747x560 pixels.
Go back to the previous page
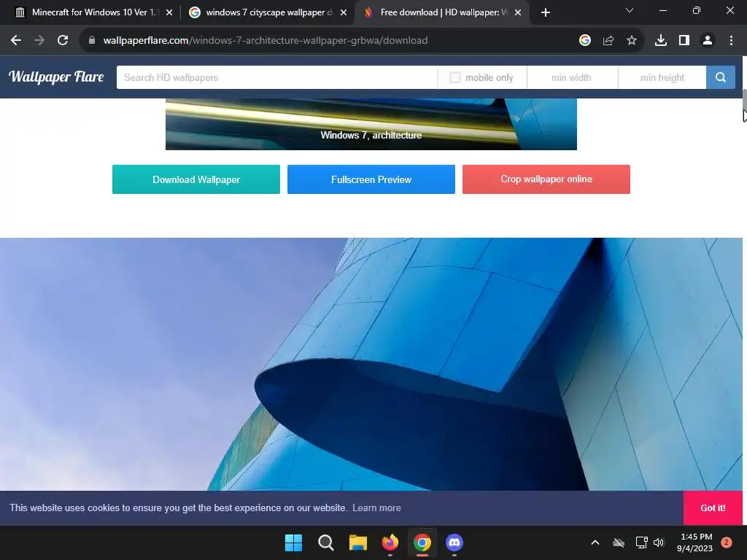[16, 41]
